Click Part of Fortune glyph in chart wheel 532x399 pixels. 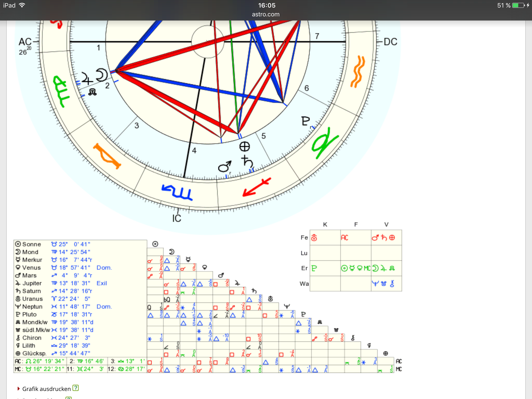244,147
